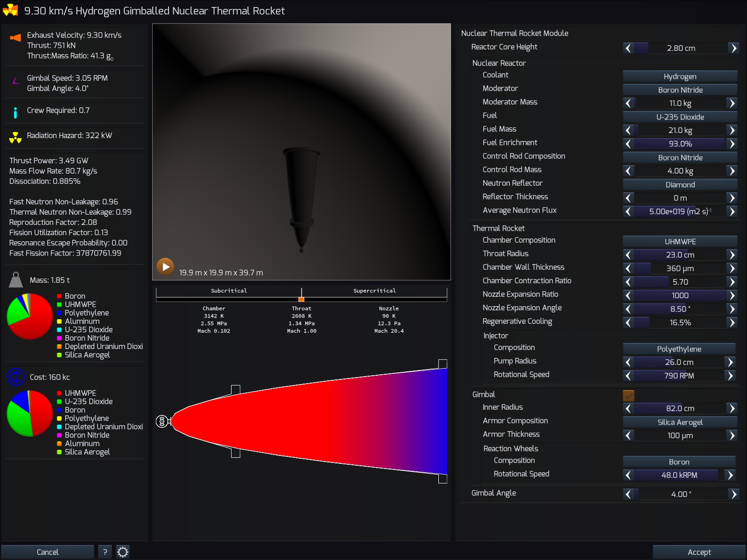Viewport: 747px width, 560px height.
Task: Decrease Fuel Mass with left arrow
Action: pos(628,130)
